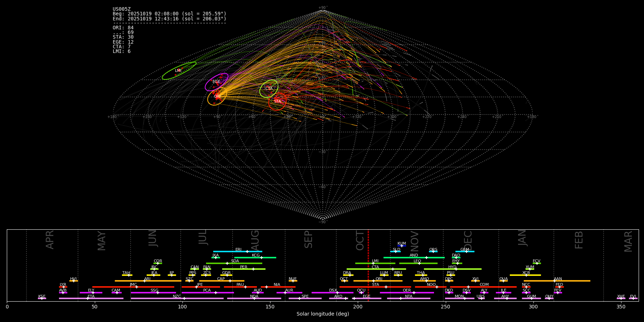Select the KCG shower bar in timeline
Image resolution: width=644 pixels, height=322 pixels.
[x=255, y=257]
